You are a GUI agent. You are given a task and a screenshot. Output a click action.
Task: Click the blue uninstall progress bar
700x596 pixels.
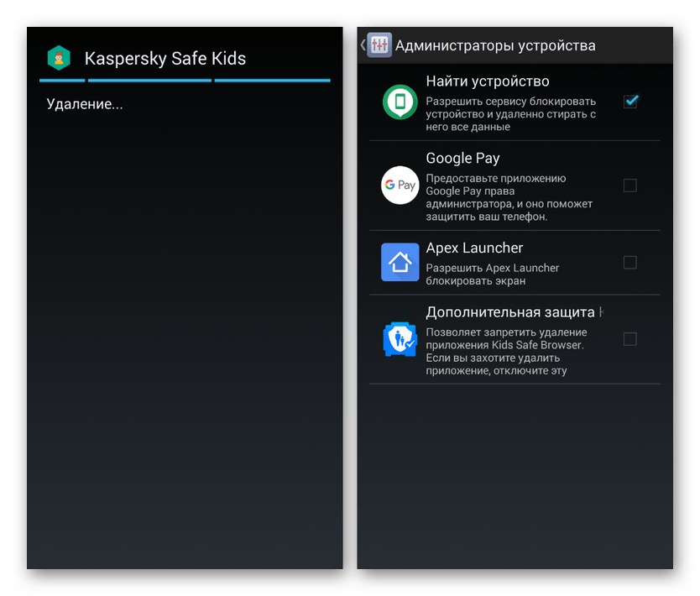click(185, 81)
